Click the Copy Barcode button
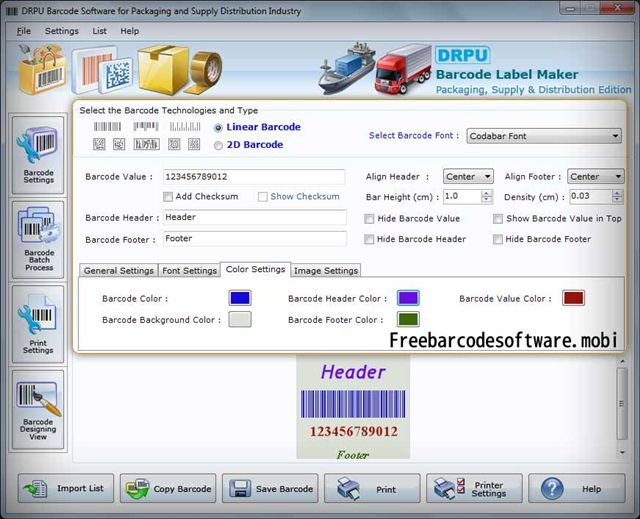Screen dimensions: 640x519 168,488
